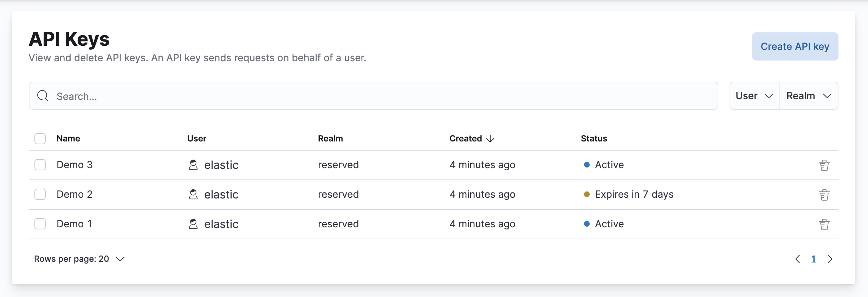The height and width of the screenshot is (297, 868).
Task: Open the Realm filter dropdown
Action: click(809, 96)
